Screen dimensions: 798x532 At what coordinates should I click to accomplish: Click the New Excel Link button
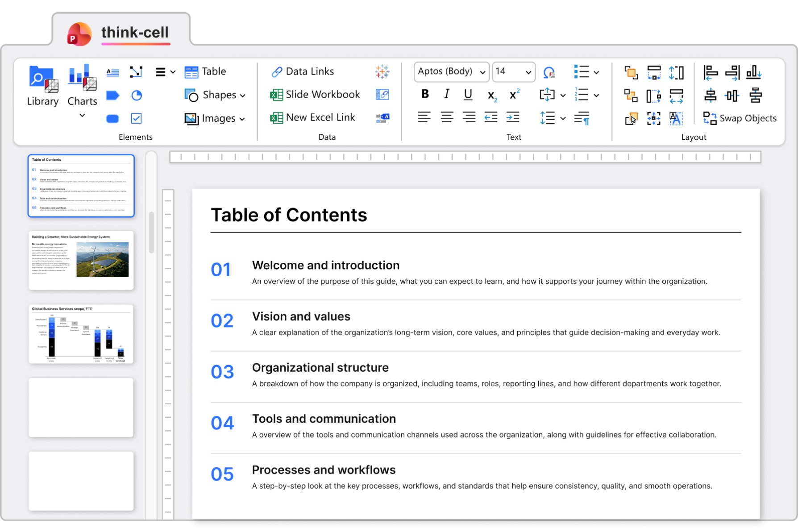(313, 118)
